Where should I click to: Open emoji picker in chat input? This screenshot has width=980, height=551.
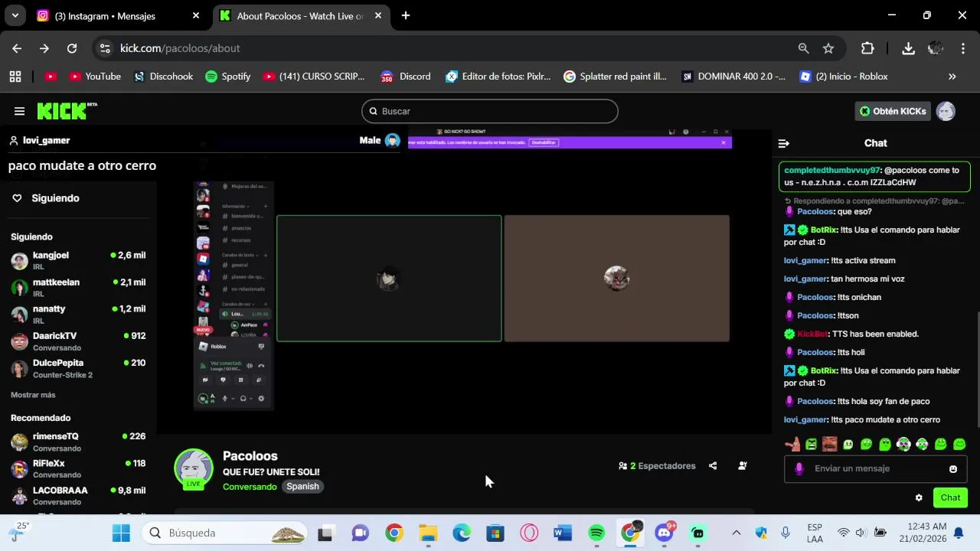953,469
